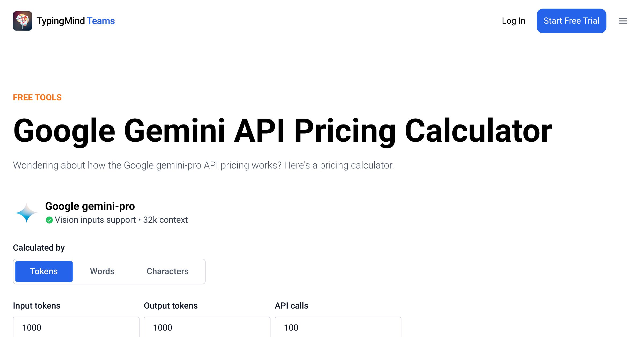The width and height of the screenshot is (644, 337).
Task: Click the TypingMind Teams brand name
Action: click(75, 21)
